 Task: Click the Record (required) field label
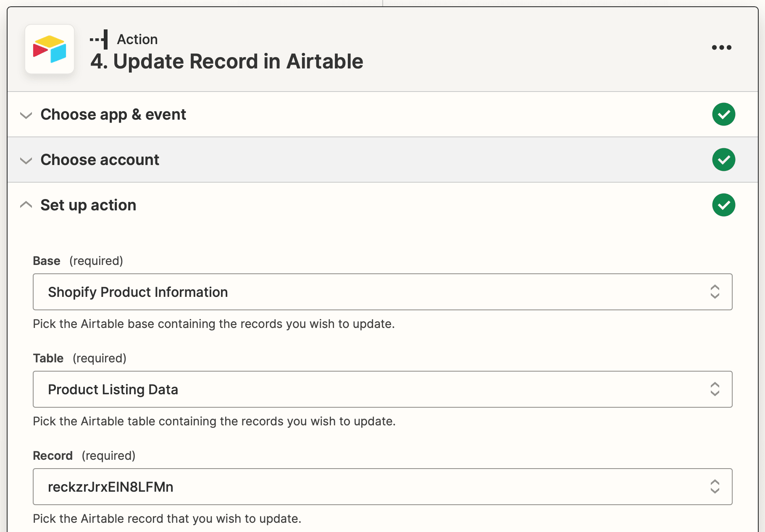pyautogui.click(x=84, y=456)
